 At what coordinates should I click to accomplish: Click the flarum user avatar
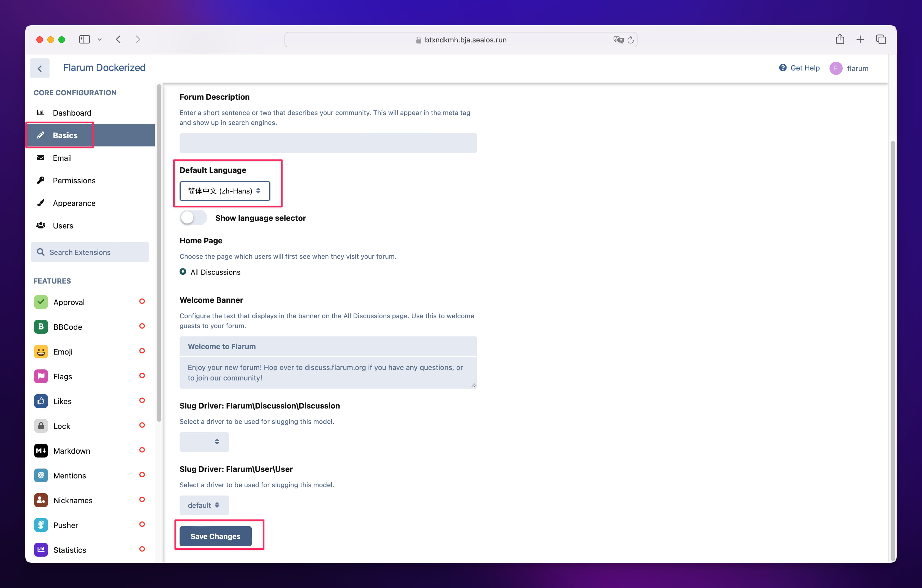836,68
